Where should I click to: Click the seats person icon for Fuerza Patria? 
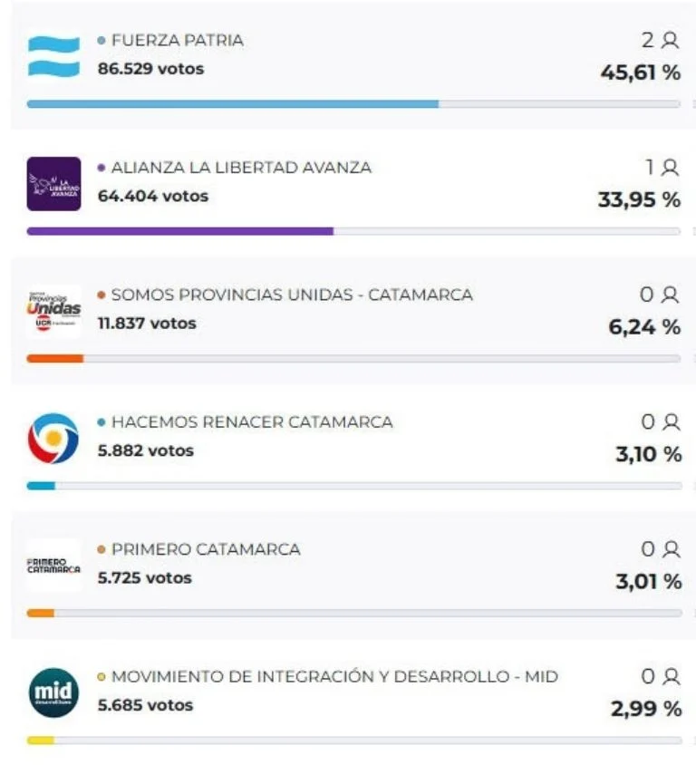pyautogui.click(x=671, y=40)
